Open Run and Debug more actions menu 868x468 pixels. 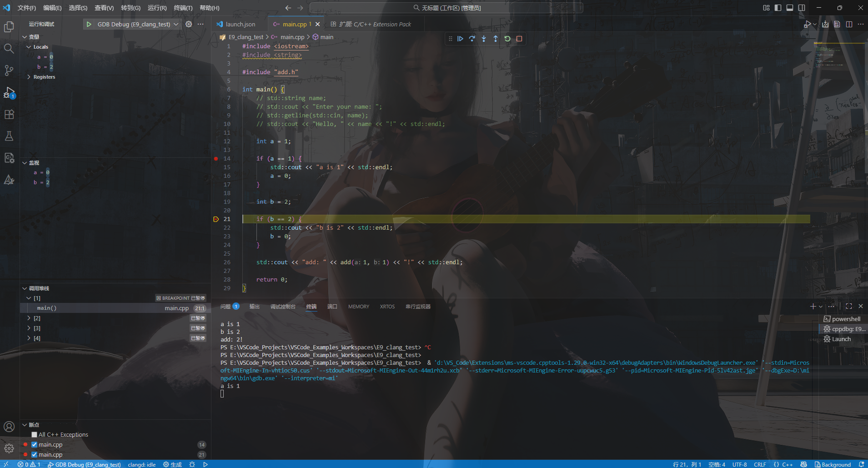tap(201, 24)
